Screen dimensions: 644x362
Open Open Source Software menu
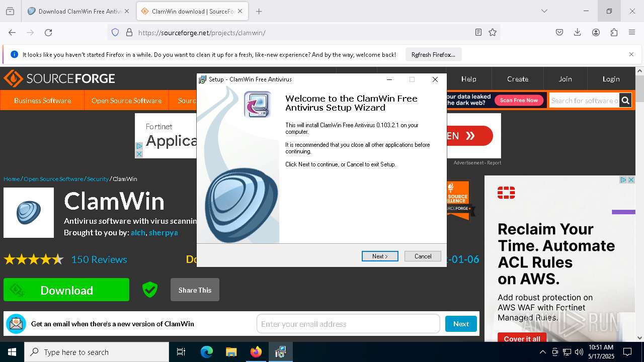(x=126, y=101)
